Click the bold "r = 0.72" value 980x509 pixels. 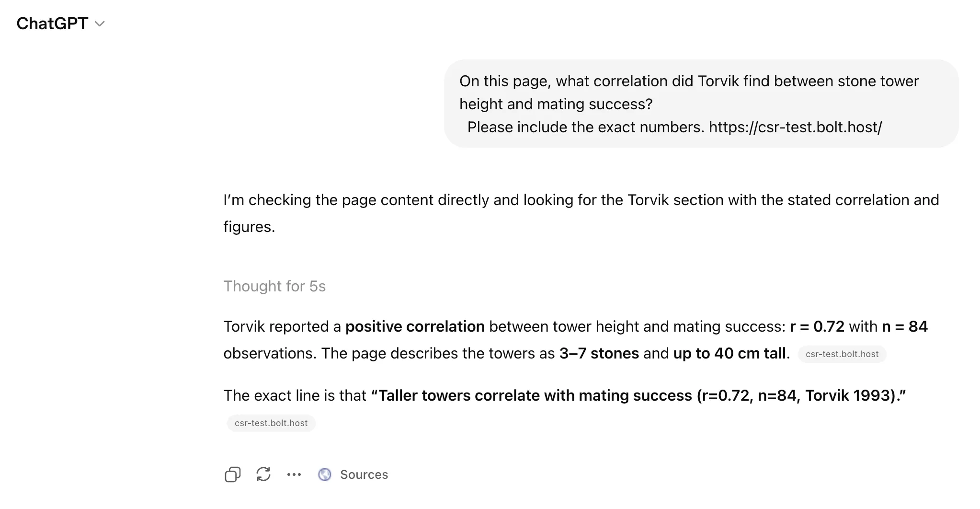(817, 326)
